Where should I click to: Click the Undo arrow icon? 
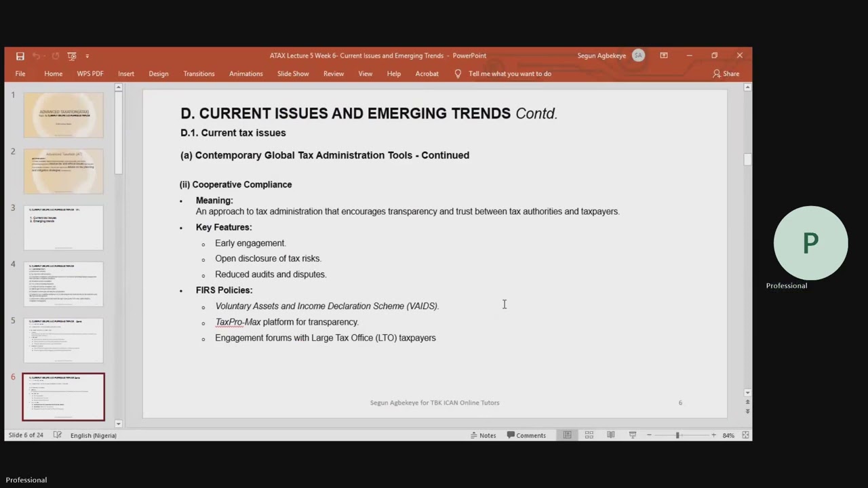click(x=36, y=56)
